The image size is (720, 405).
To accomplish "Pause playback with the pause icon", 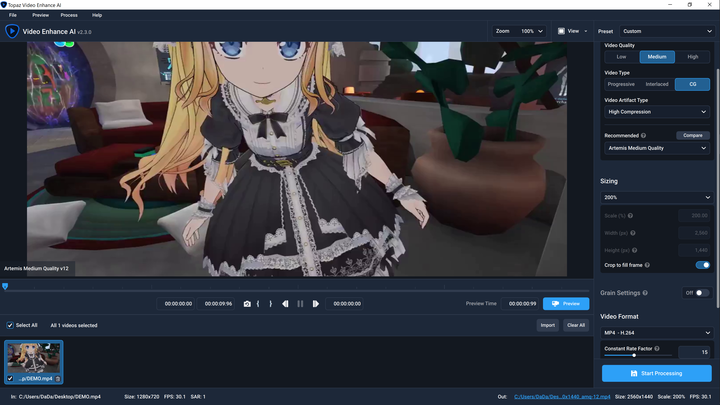I will tap(300, 304).
